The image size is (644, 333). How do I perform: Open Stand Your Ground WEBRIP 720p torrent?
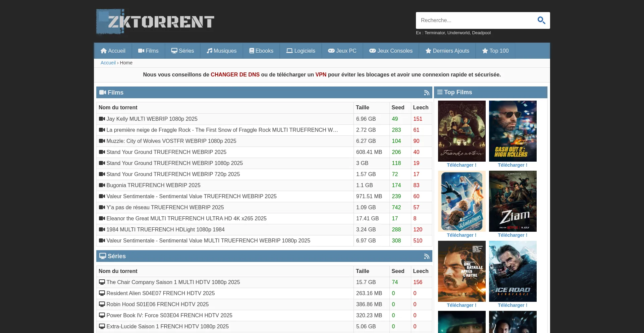(x=173, y=174)
